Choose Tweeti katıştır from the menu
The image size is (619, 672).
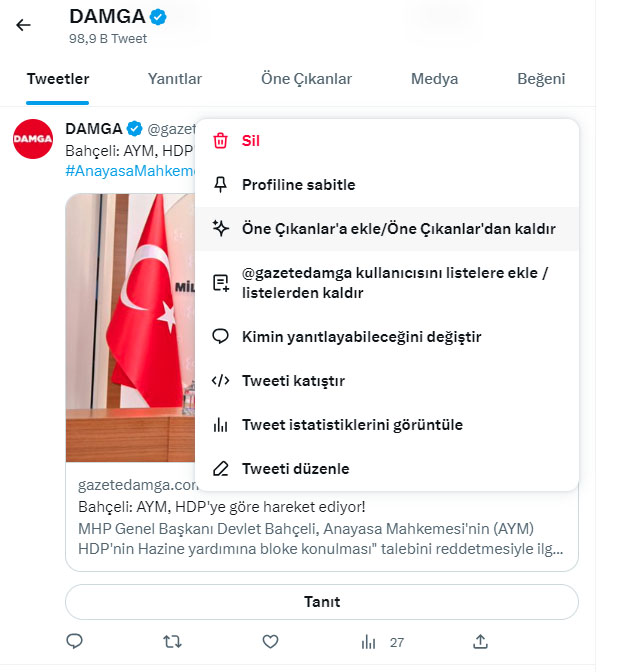pyautogui.click(x=293, y=381)
